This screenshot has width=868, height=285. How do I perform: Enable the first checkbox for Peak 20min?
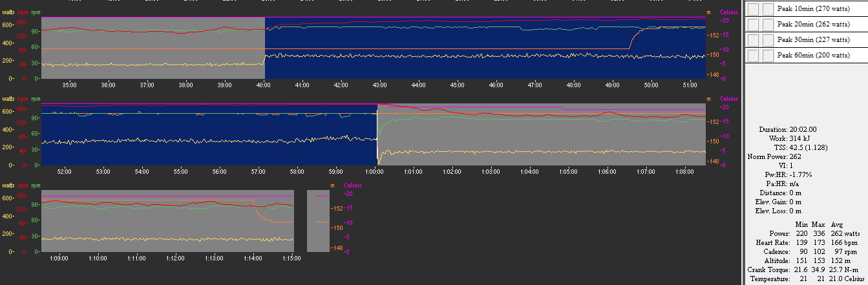(753, 24)
